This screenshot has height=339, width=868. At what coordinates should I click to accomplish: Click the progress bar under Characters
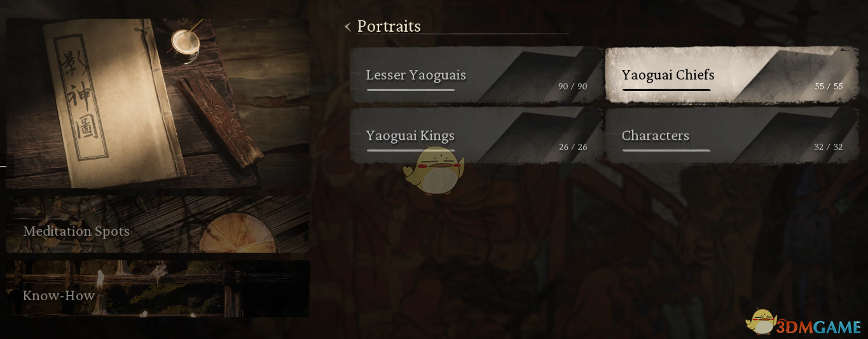666,151
